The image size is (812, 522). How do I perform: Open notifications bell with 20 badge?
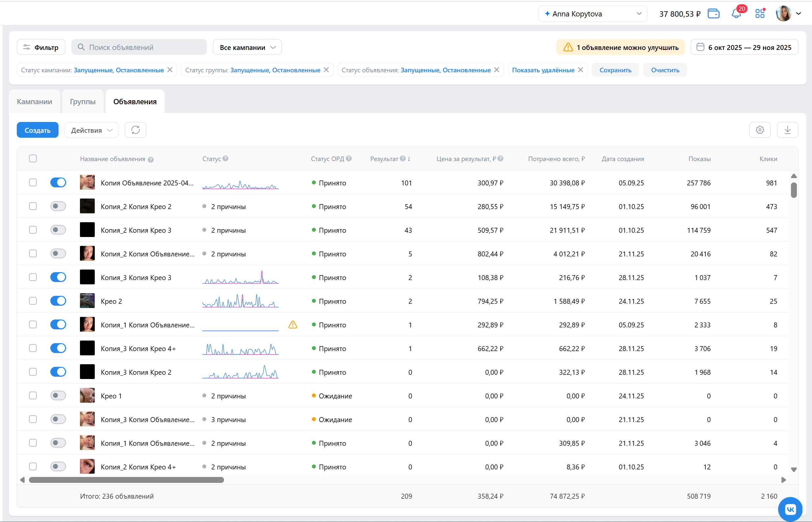736,14
